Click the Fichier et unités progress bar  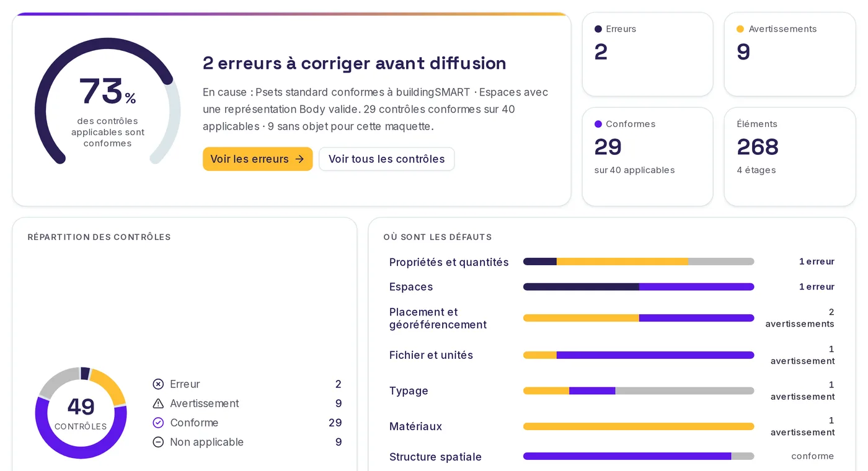pos(639,355)
